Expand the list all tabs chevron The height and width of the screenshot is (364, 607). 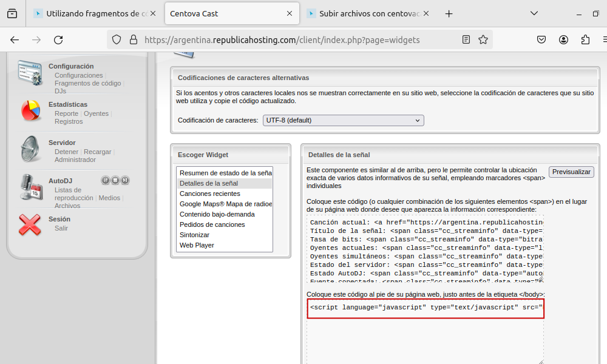(x=534, y=13)
